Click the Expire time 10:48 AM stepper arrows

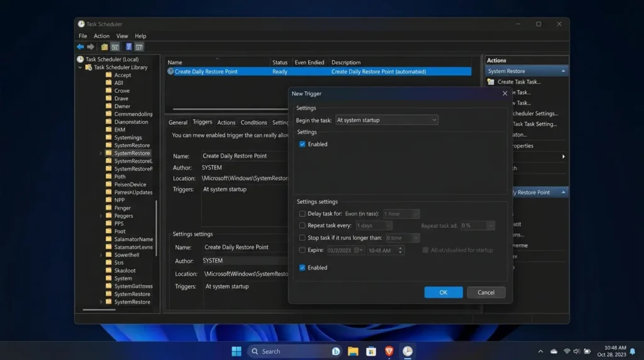point(400,250)
